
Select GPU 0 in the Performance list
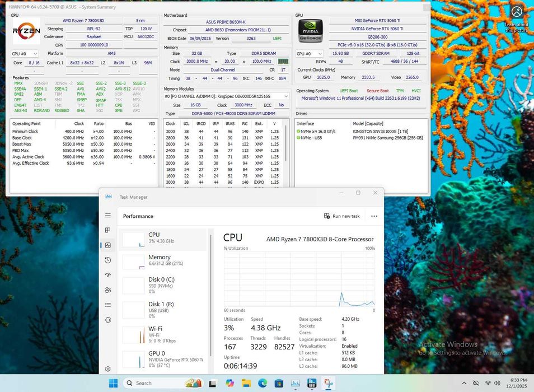coord(163,359)
